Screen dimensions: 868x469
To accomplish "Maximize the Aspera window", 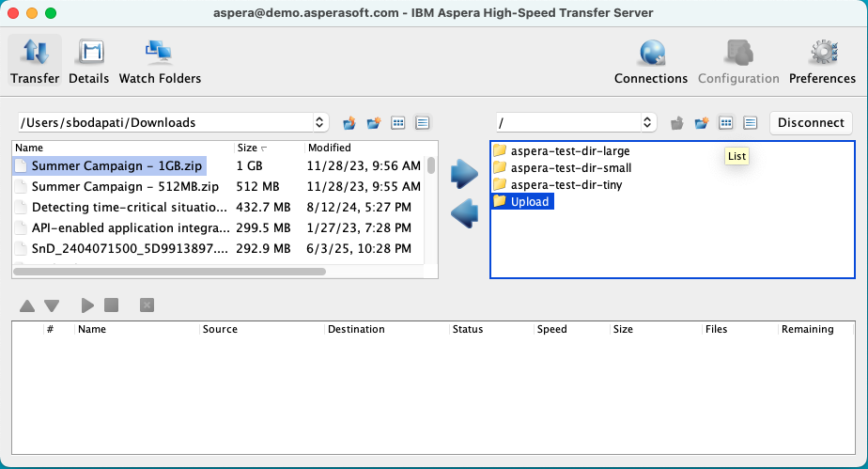I will [51, 13].
